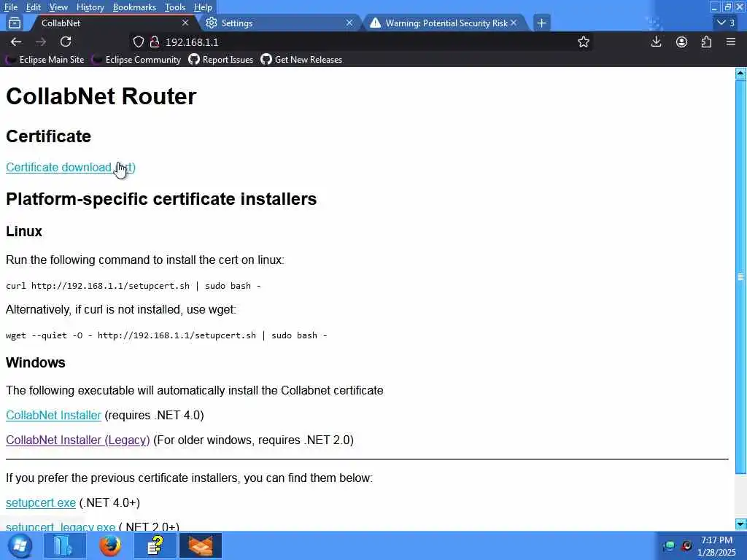Click the page scrollbar down arrow
This screenshot has width=747, height=560.
point(740,524)
